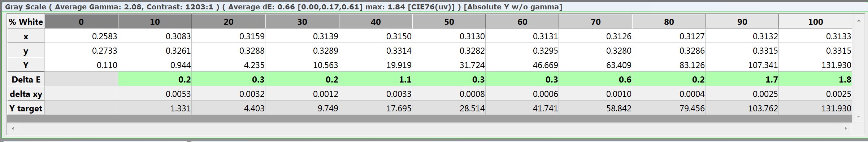Select the x value 0.3150 cell
Viewport: 868px width, 142px height.
click(376, 36)
